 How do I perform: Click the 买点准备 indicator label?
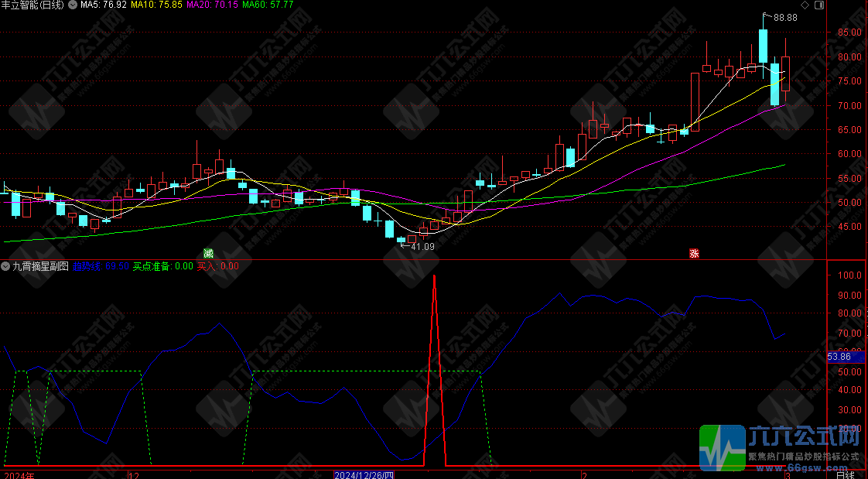point(162,266)
